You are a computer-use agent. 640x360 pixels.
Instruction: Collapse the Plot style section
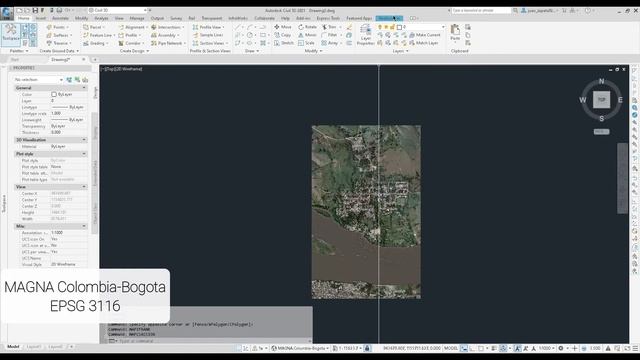pos(84,154)
